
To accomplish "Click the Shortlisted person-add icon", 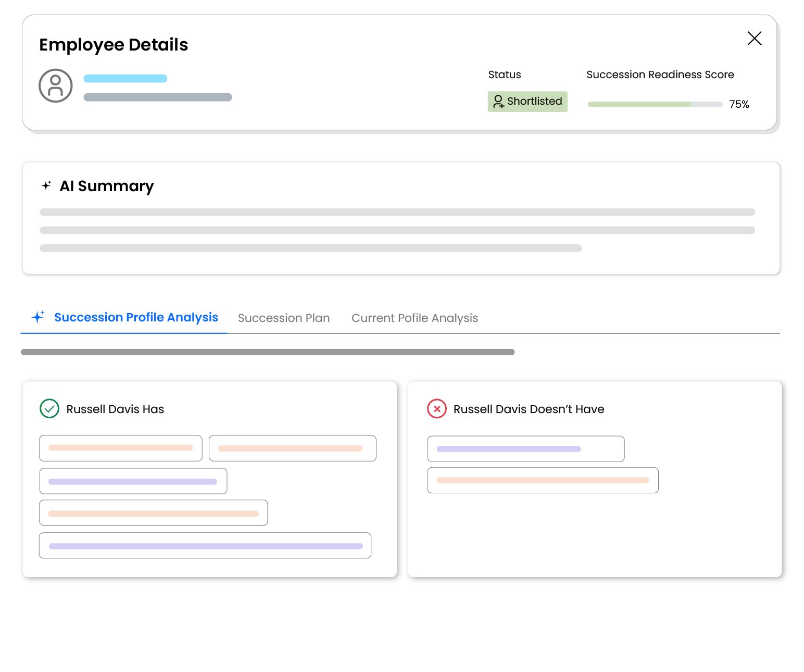I will click(498, 102).
